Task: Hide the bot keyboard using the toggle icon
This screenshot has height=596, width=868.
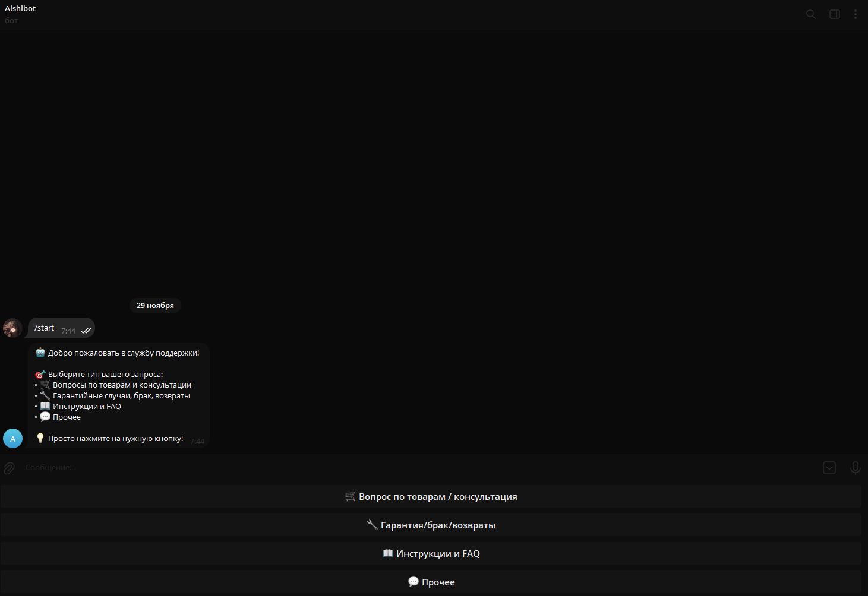Action: pyautogui.click(x=829, y=468)
